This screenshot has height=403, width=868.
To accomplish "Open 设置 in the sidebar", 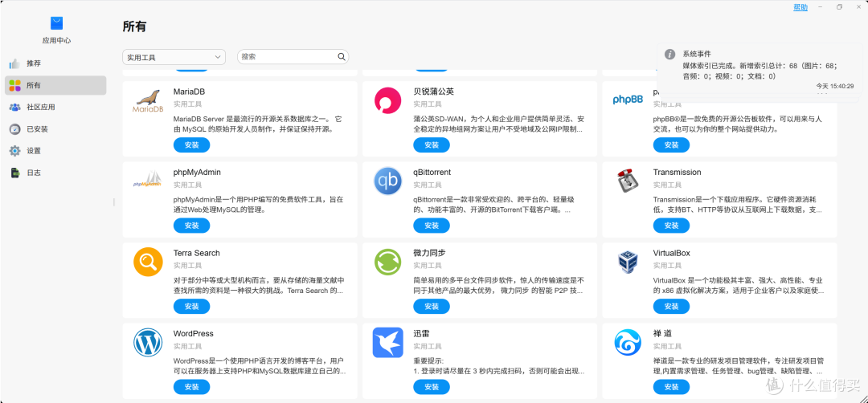I will click(55, 150).
